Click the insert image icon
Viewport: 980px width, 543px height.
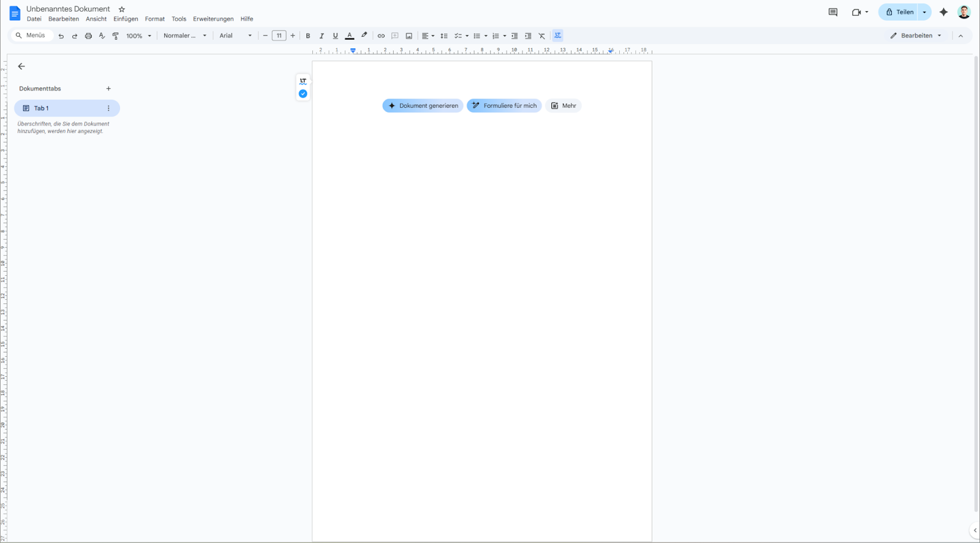(409, 36)
